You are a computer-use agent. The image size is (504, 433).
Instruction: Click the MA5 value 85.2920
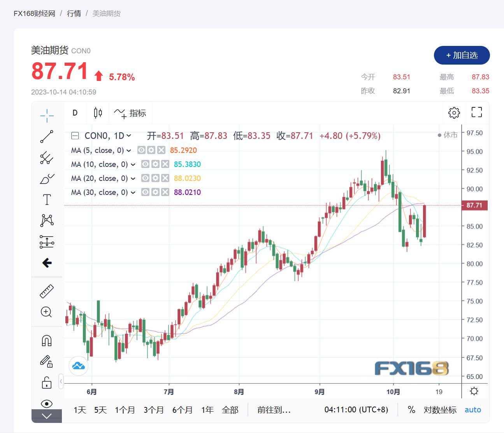pos(183,151)
